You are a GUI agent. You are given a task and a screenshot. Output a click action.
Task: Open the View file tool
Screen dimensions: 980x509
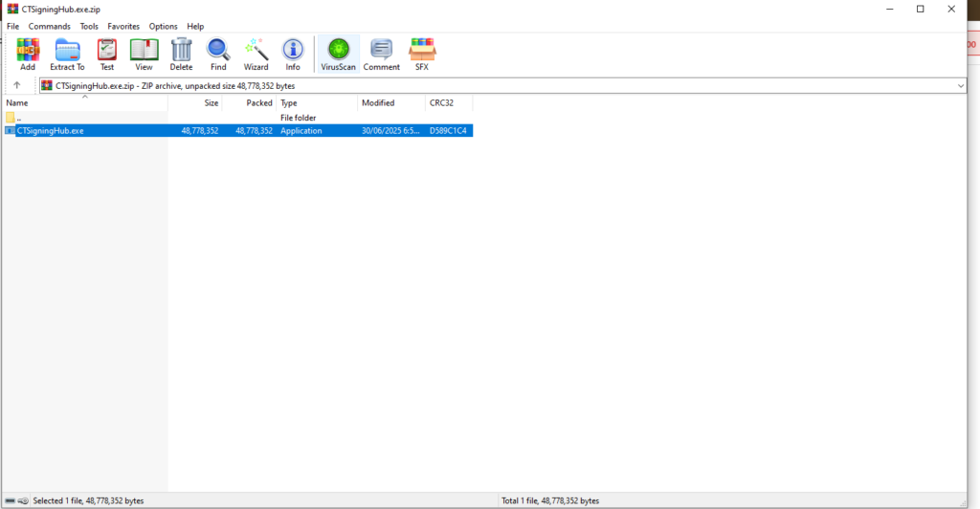[144, 55]
